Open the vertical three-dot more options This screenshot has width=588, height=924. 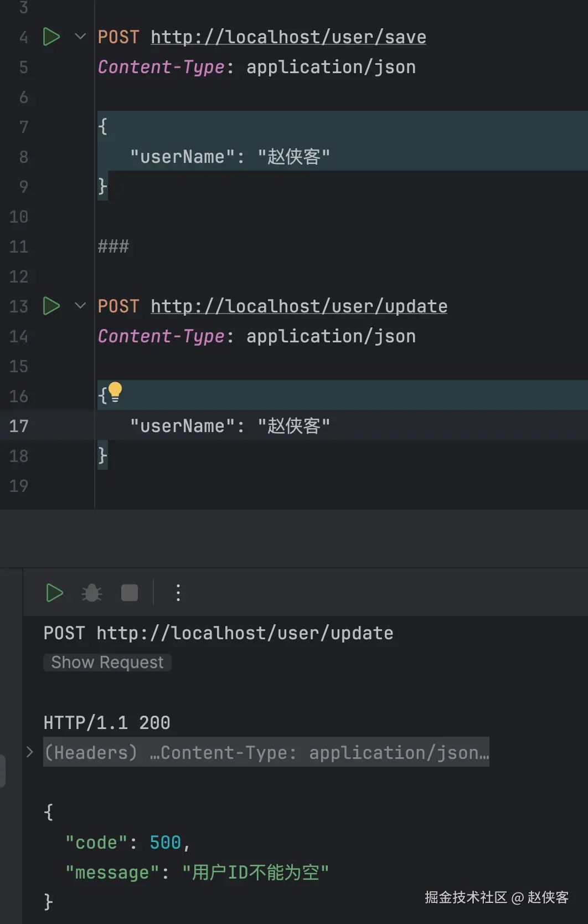coord(178,593)
